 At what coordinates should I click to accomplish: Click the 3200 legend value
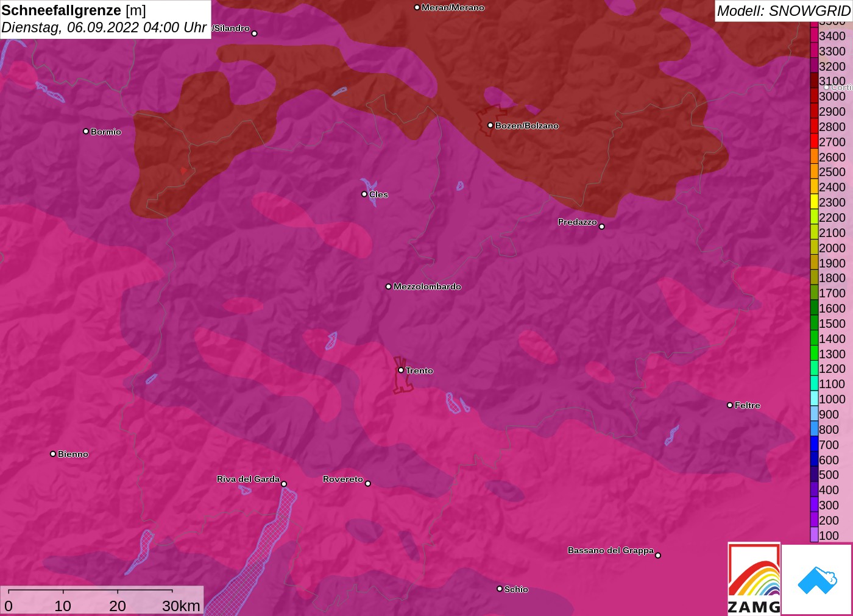click(832, 66)
